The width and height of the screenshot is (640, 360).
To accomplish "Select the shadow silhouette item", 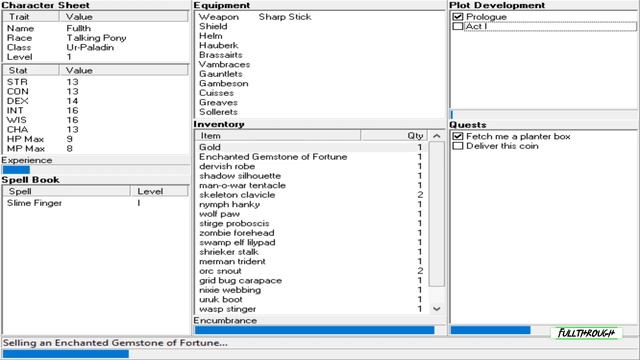I will (311, 176).
